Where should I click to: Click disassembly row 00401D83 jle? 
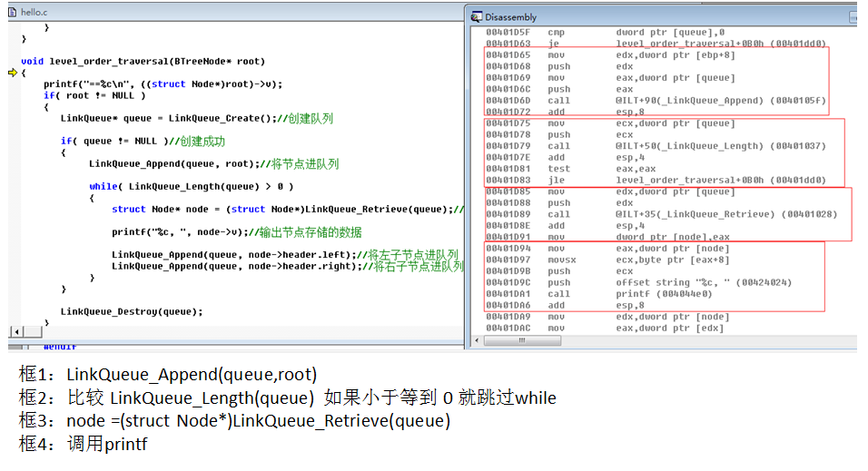click(656, 180)
